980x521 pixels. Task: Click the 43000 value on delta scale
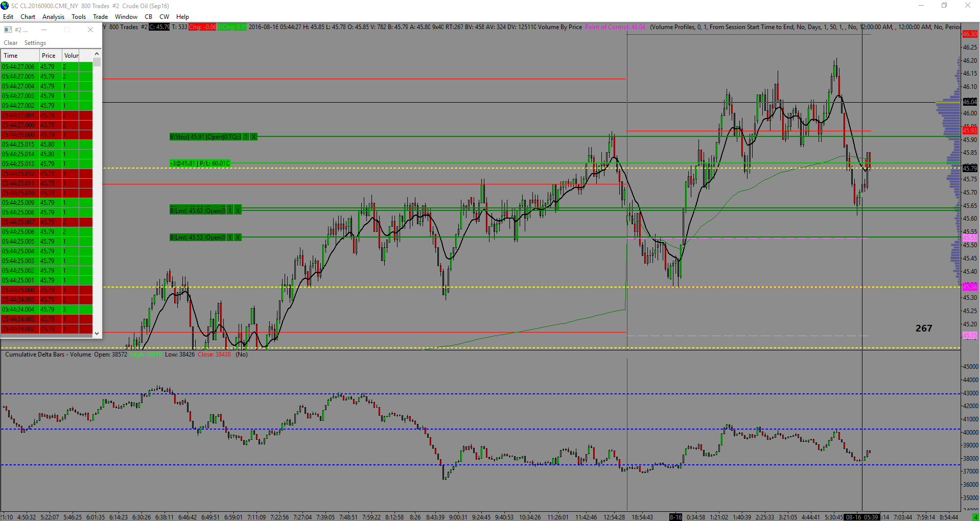click(x=970, y=393)
